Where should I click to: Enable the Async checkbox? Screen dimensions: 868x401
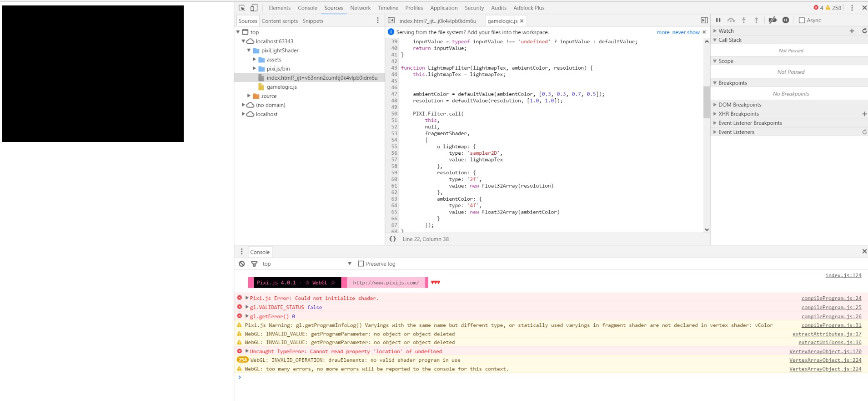(x=802, y=20)
